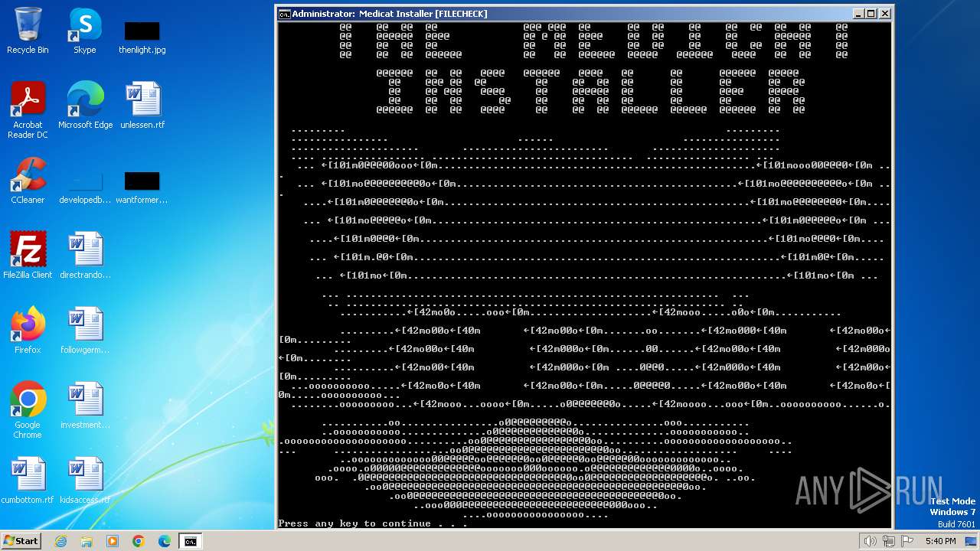Launch Google Chrome desktop shortcut
The height and width of the screenshot is (551, 980).
[x=28, y=410]
